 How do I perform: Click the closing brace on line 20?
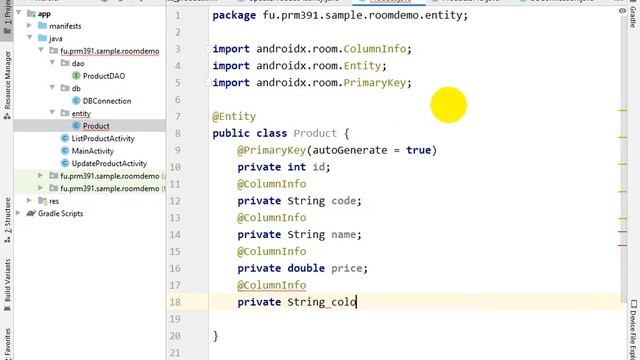click(x=216, y=336)
